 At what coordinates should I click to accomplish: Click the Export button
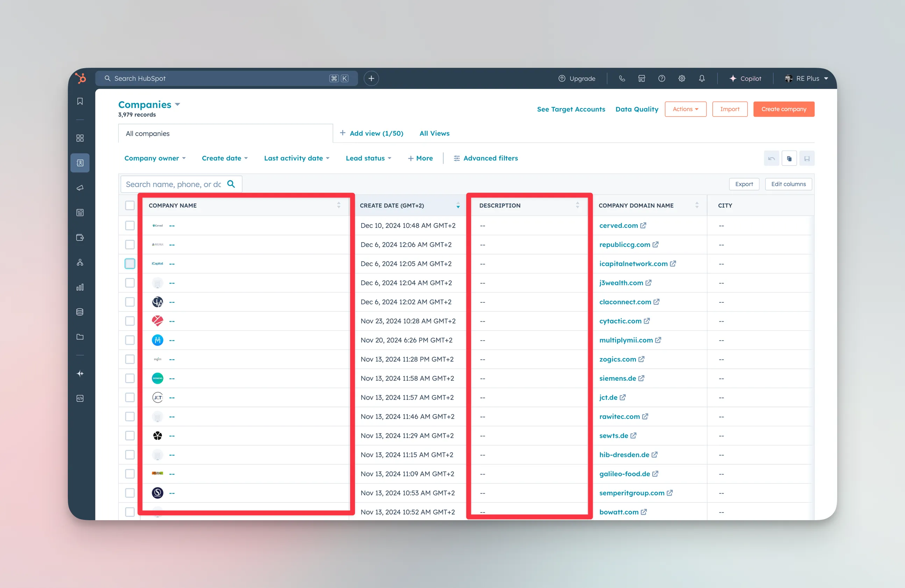click(744, 184)
